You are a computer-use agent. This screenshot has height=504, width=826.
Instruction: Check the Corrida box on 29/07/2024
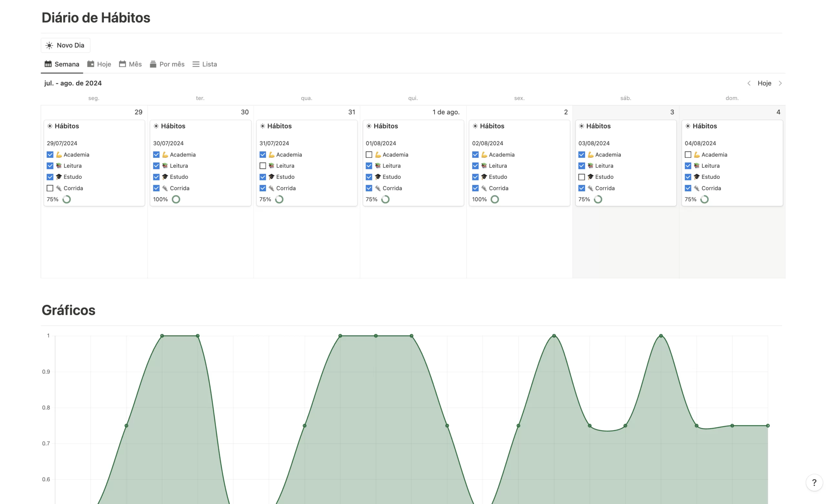(50, 188)
